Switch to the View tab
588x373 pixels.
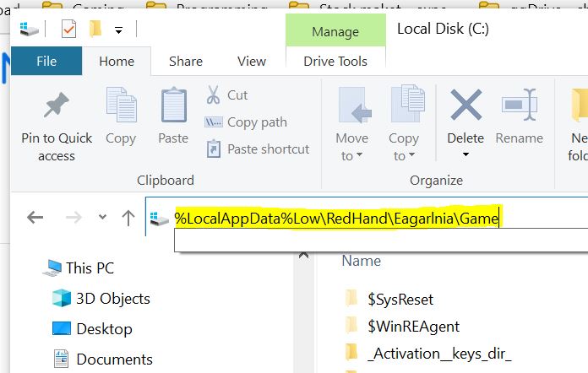coord(251,61)
